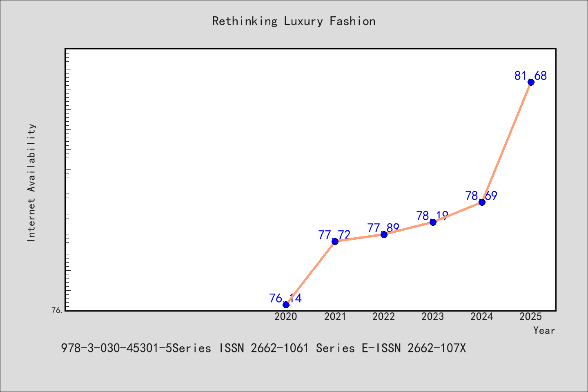This screenshot has width=588, height=392.
Task: Select the 2020 data point marker
Action: (286, 305)
